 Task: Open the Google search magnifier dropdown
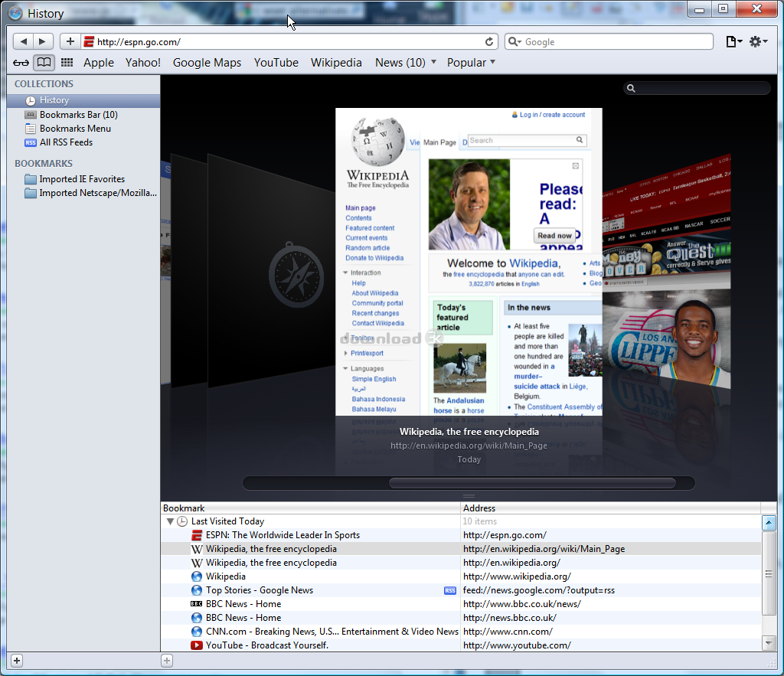click(515, 42)
